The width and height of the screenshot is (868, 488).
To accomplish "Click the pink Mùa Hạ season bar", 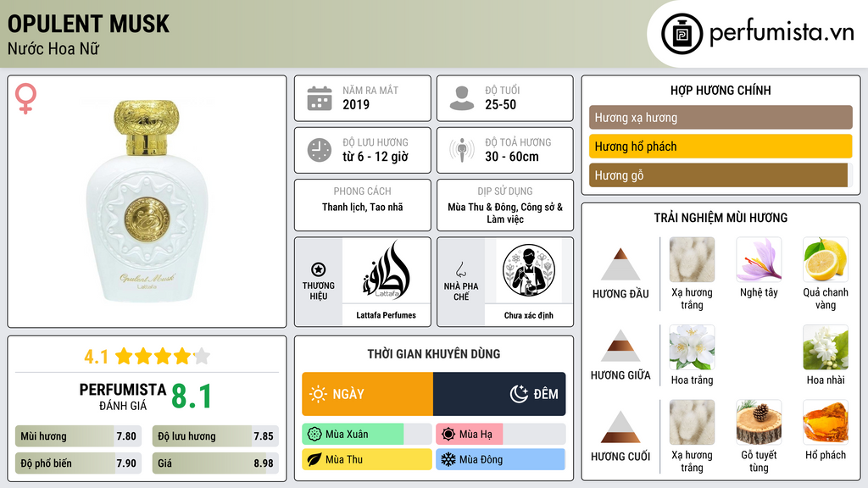I will [x=470, y=435].
